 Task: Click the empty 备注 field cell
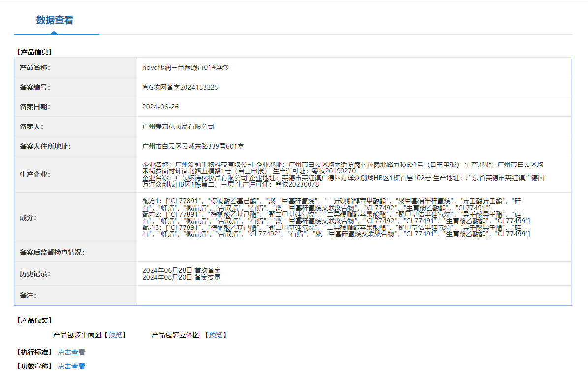(354, 295)
